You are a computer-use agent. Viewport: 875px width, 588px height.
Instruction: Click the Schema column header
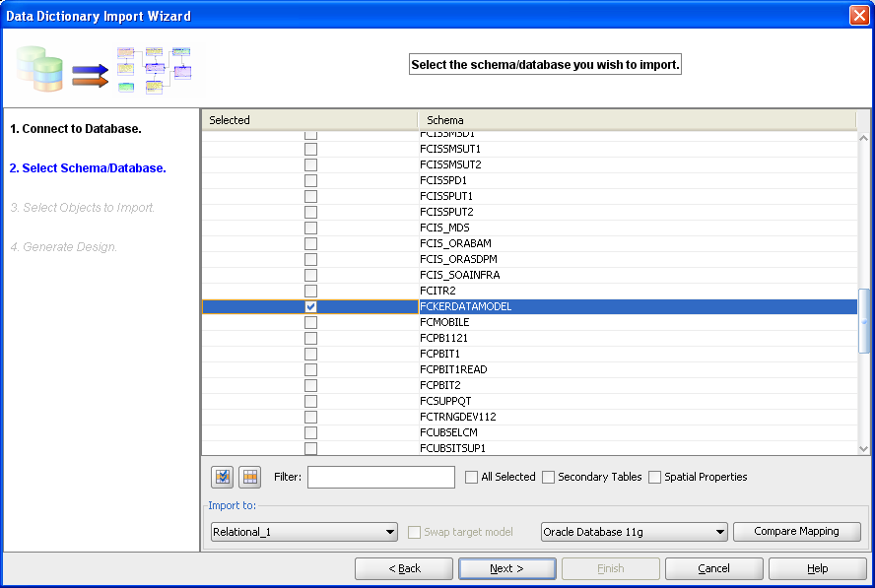(x=637, y=120)
